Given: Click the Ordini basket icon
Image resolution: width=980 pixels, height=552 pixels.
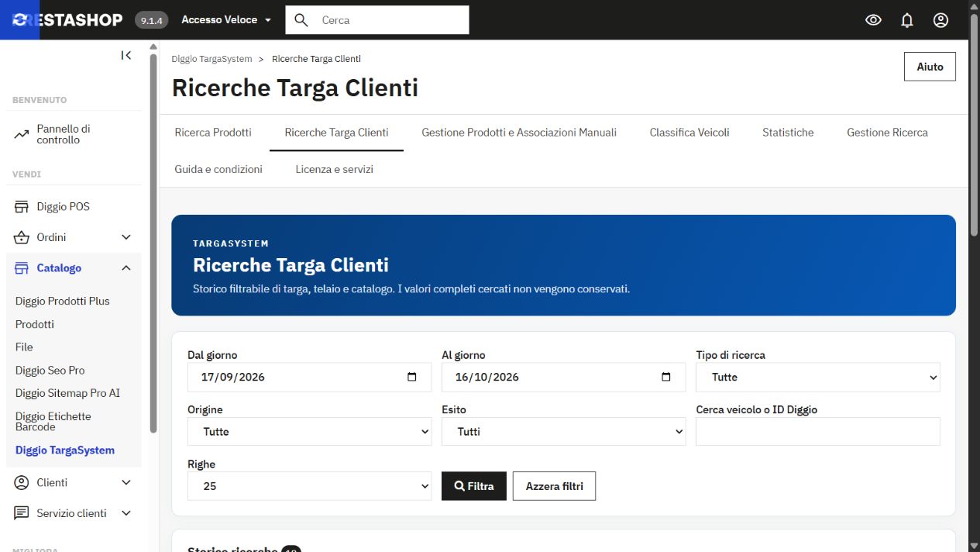Looking at the screenshot, I should 22,237.
